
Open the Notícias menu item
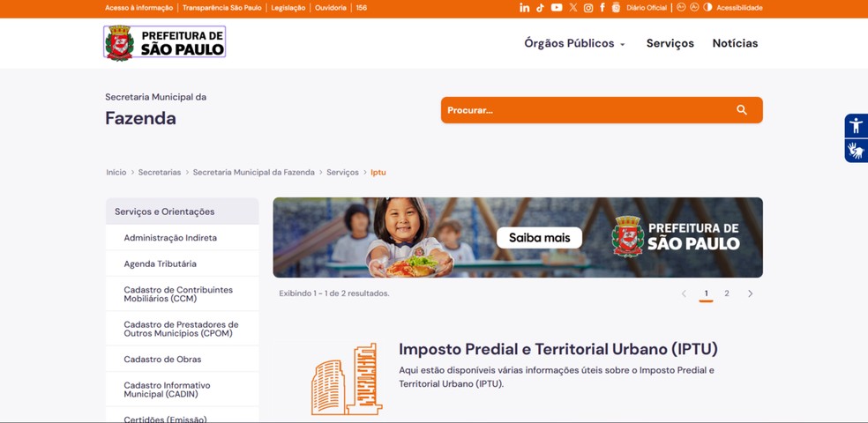735,43
